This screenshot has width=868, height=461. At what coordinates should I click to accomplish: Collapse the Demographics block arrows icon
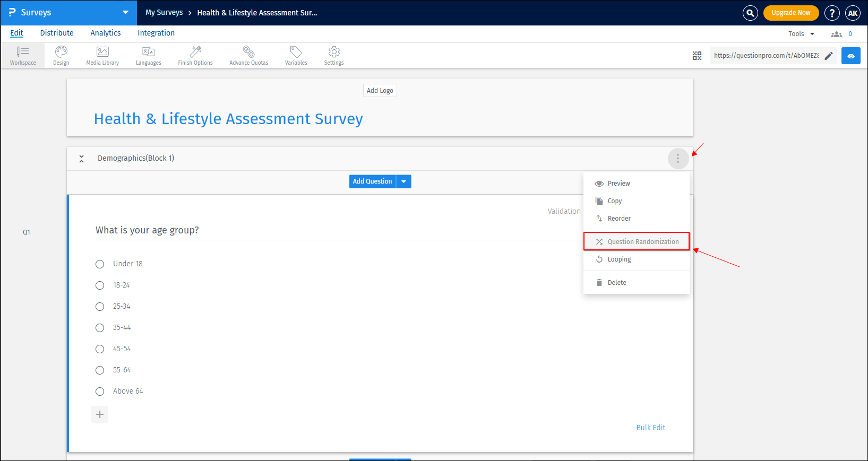point(81,159)
